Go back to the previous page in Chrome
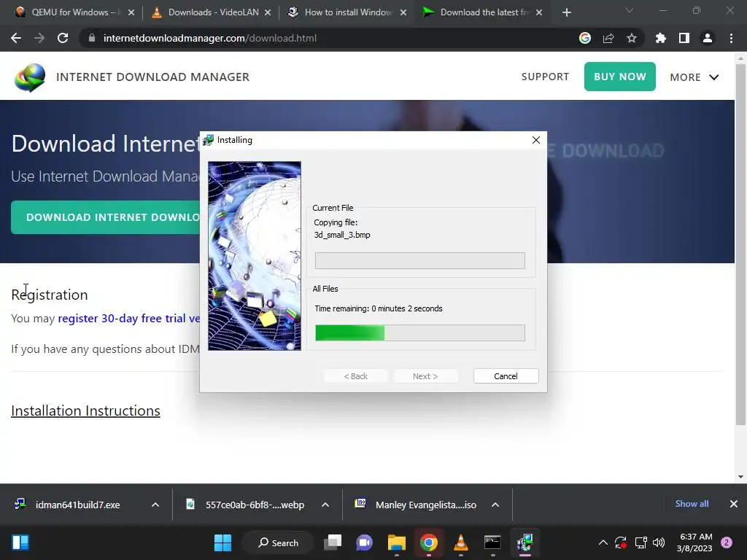Screen dimensions: 747x560 click(x=16, y=38)
